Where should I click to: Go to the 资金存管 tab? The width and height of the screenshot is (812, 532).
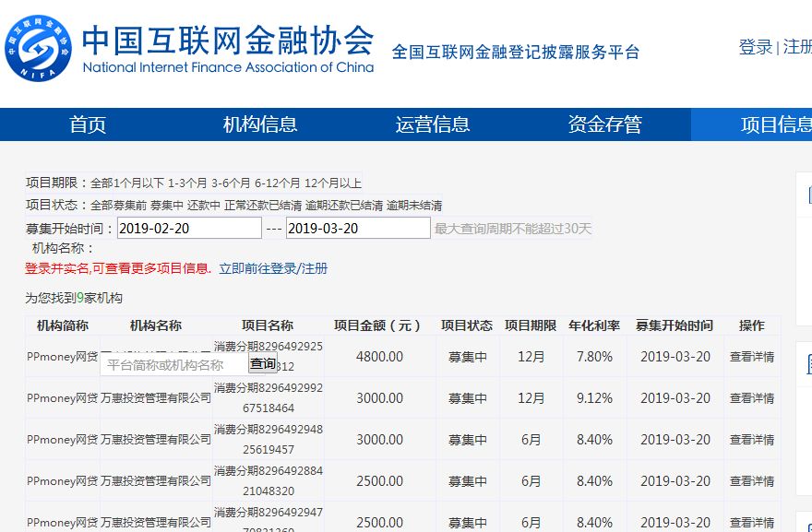(605, 124)
